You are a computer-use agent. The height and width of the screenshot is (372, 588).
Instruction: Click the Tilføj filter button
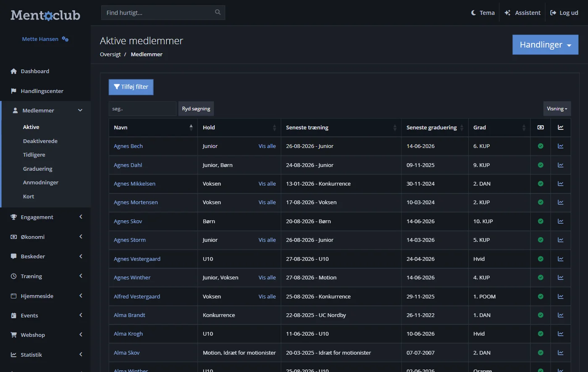pyautogui.click(x=131, y=87)
